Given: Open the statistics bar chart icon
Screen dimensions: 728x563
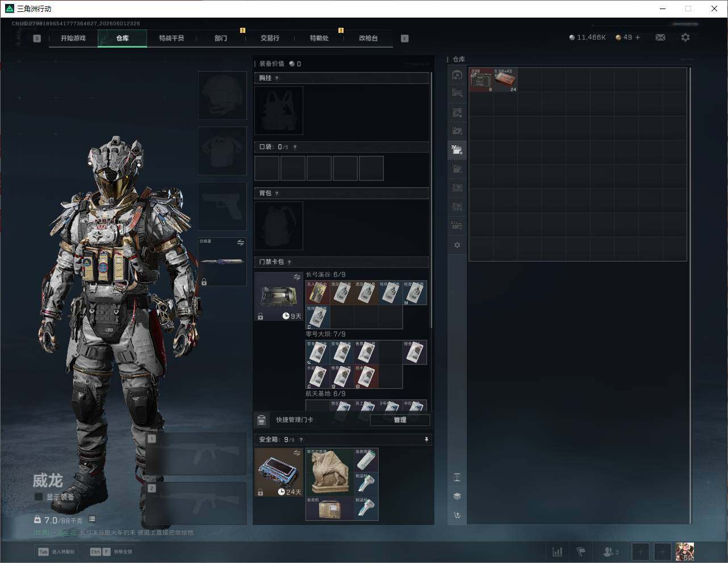Looking at the screenshot, I should (558, 552).
